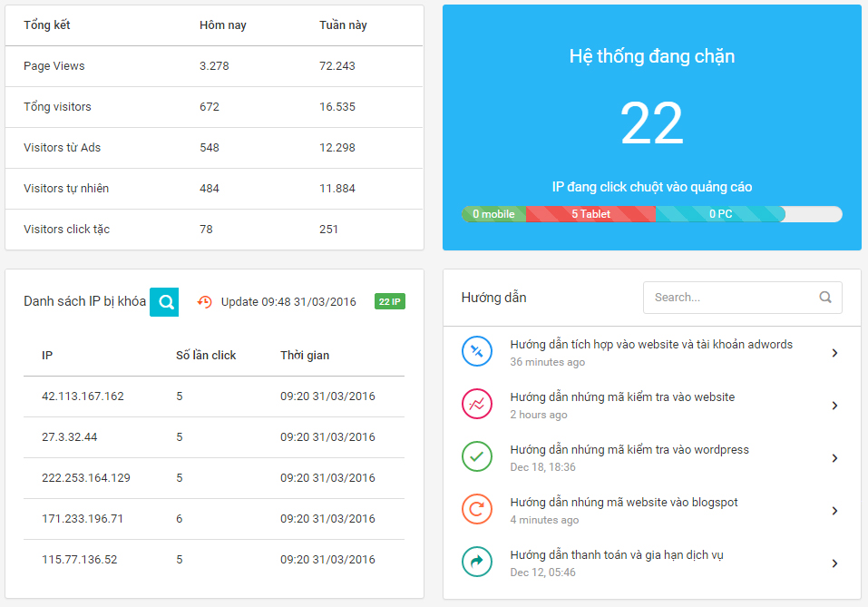This screenshot has width=868, height=607.
Task: Click click count 6 for 171.233.196.71
Action: pyautogui.click(x=180, y=519)
